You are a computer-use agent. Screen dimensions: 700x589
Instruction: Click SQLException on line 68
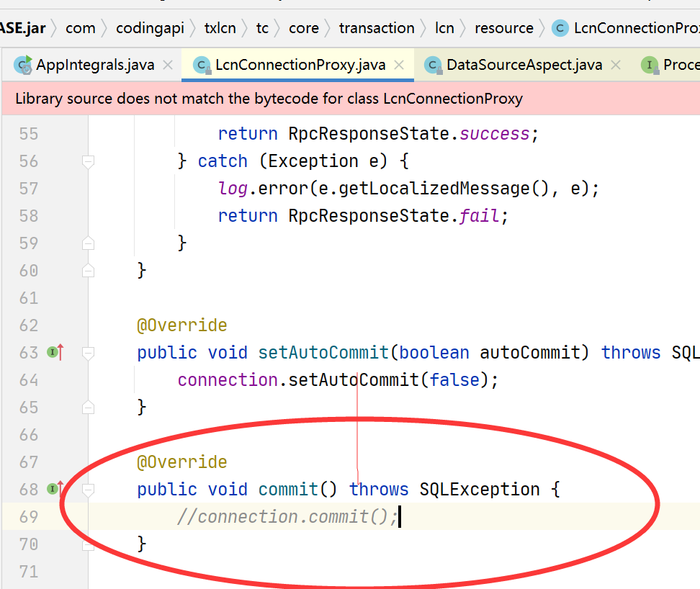[480, 490]
